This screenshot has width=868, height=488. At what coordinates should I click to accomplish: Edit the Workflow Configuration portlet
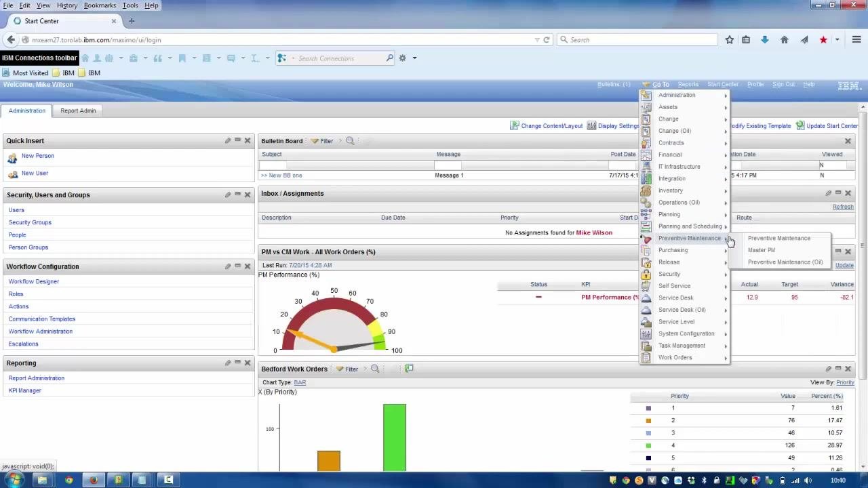point(228,266)
